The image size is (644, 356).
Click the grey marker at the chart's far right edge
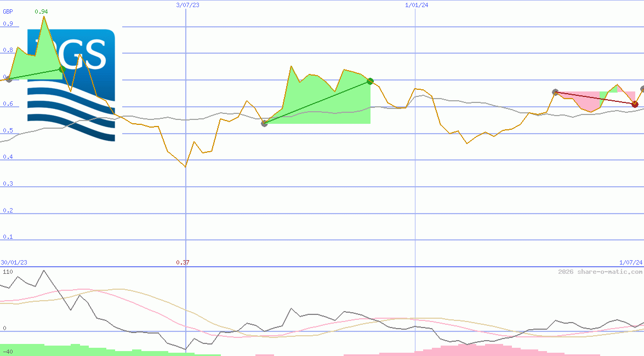[642, 89]
